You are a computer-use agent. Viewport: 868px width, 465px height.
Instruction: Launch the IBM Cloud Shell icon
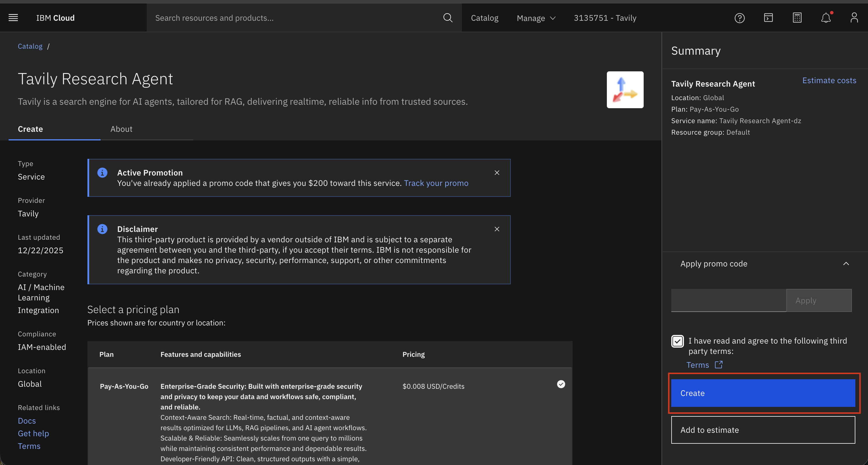(768, 18)
